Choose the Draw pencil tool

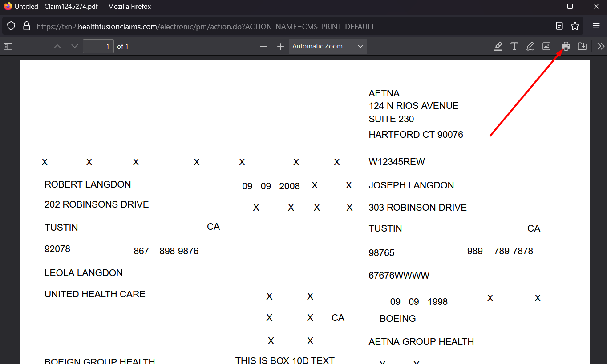pos(530,46)
